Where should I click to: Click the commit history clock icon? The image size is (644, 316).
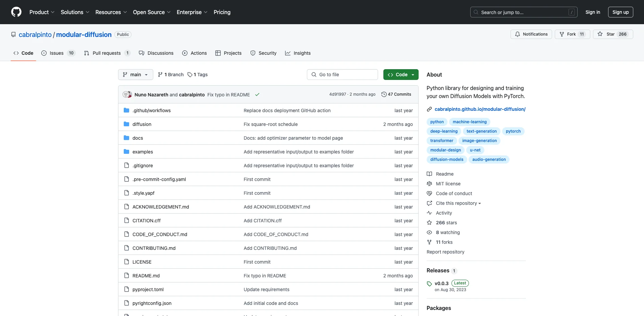coord(384,94)
